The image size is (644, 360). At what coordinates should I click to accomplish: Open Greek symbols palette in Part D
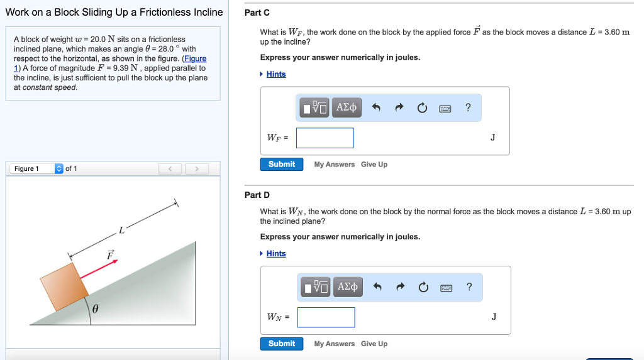[x=348, y=287]
